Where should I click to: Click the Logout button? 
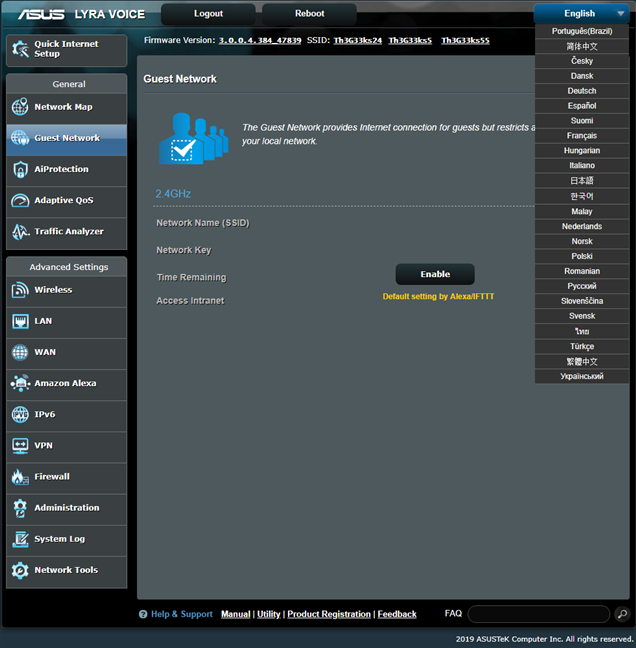pos(208,14)
